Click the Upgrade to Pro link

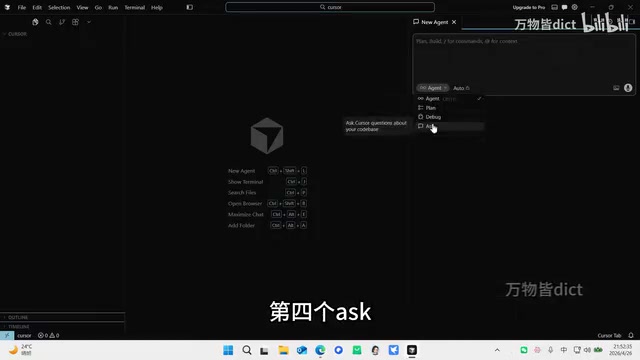(529, 7)
